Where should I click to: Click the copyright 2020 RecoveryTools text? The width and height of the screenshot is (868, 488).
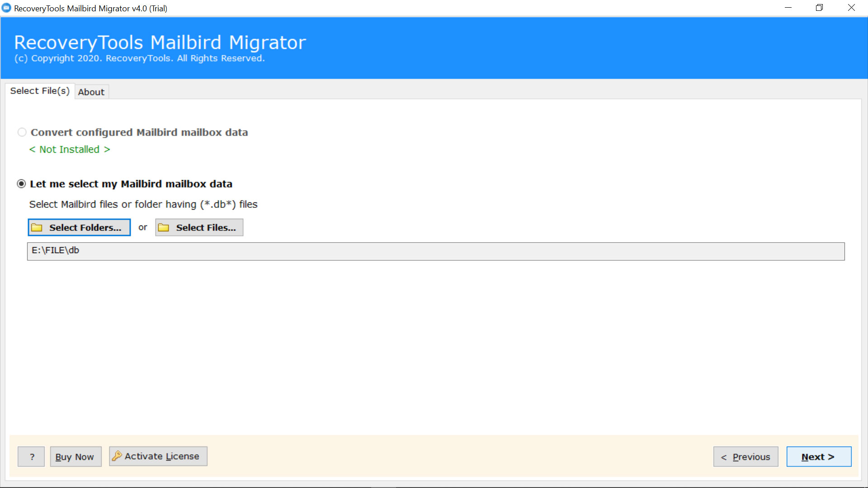point(139,58)
